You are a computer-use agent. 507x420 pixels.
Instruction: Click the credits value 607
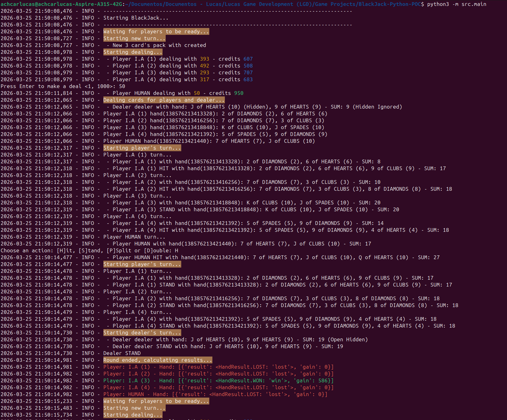(248, 59)
